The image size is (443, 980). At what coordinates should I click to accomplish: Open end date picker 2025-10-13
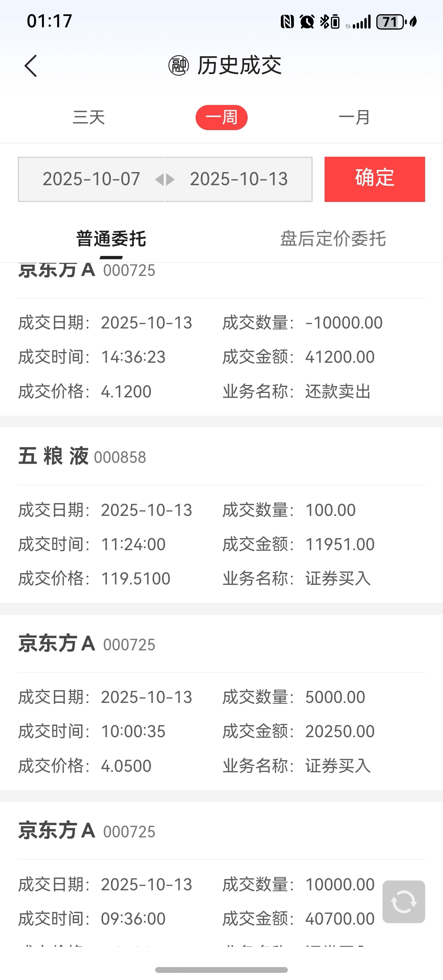point(239,179)
